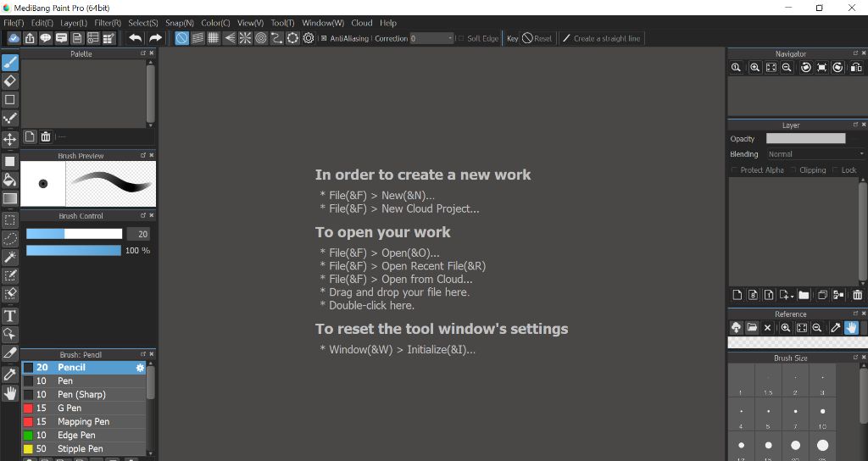Enable the curve snap guide

(x=277, y=38)
